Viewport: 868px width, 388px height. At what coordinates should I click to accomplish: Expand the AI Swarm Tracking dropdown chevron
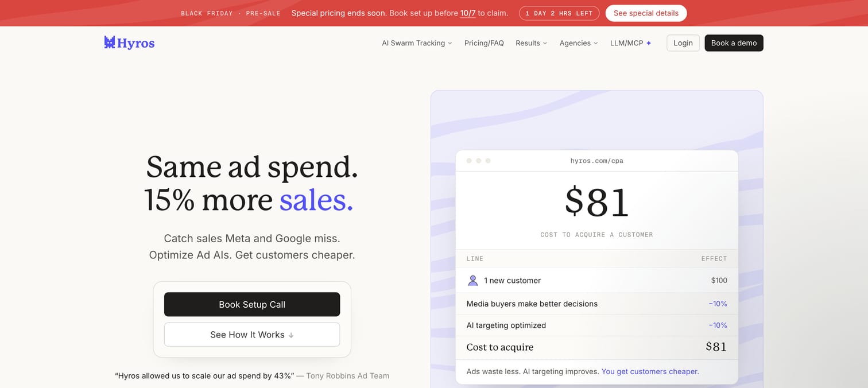450,43
